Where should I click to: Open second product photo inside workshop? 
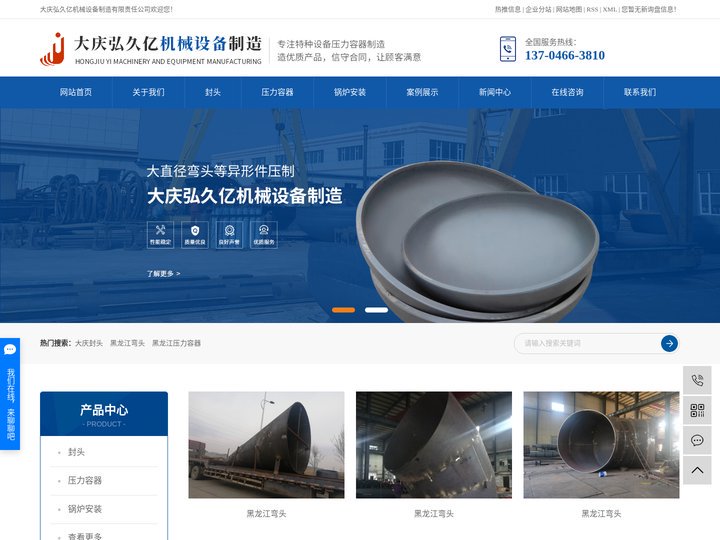pos(434,445)
